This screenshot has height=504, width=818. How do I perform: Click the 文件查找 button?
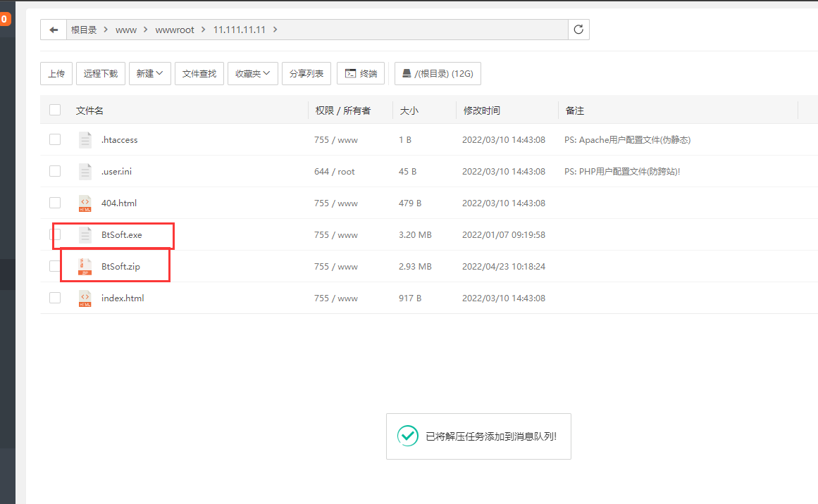[199, 73]
